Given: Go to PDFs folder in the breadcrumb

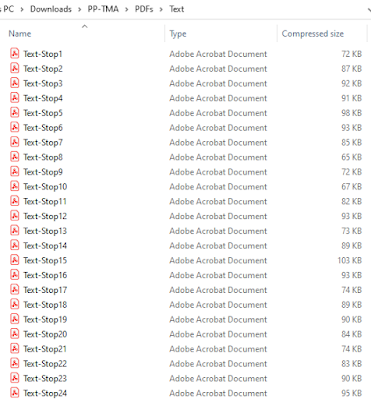Looking at the screenshot, I should click(x=144, y=9).
